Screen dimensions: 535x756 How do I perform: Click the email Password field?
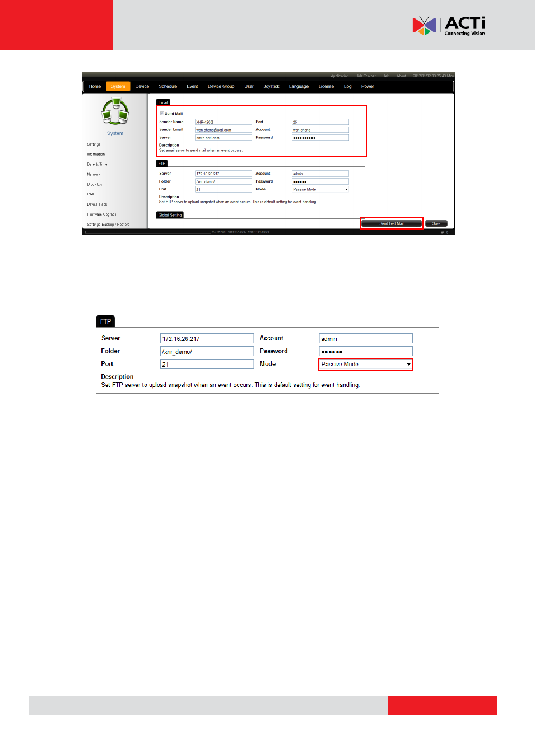320,137
